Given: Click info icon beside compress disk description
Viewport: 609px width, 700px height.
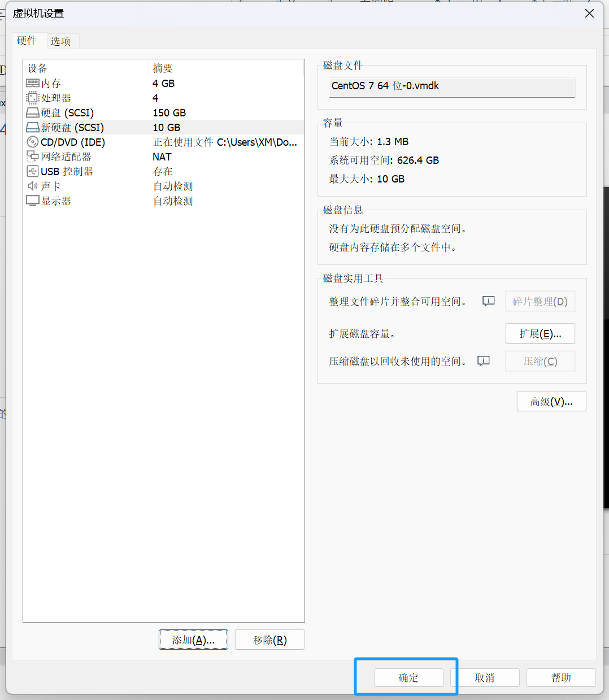Looking at the screenshot, I should click(483, 361).
